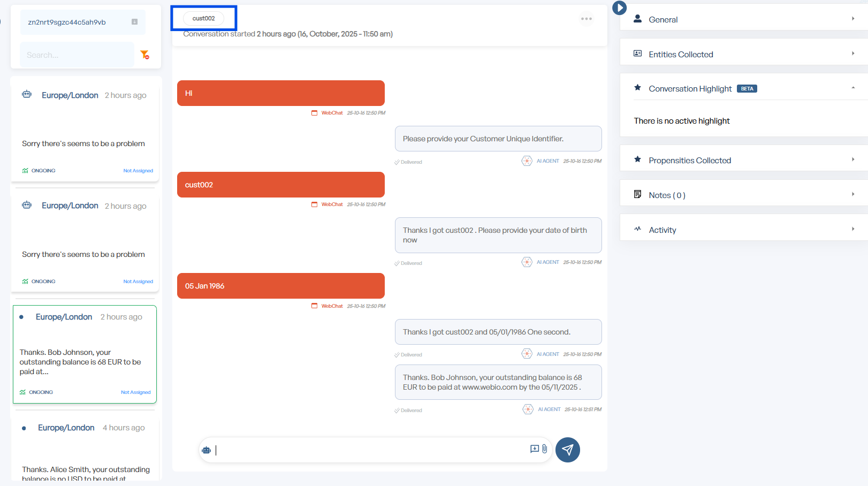Screen dimensions: 868x486
Task: Expand the General section
Action: (744, 19)
